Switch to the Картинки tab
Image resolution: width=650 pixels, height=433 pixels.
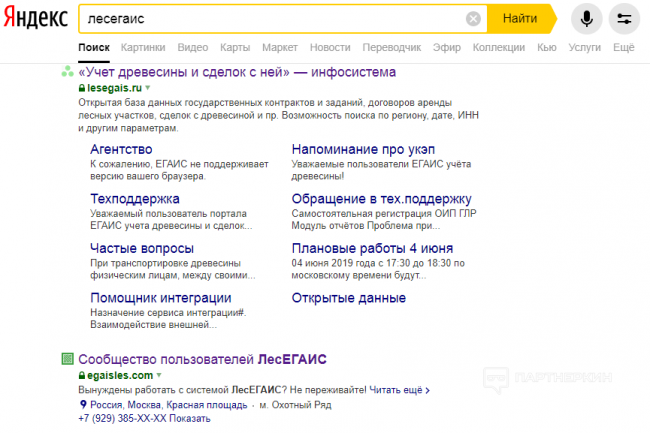point(143,47)
